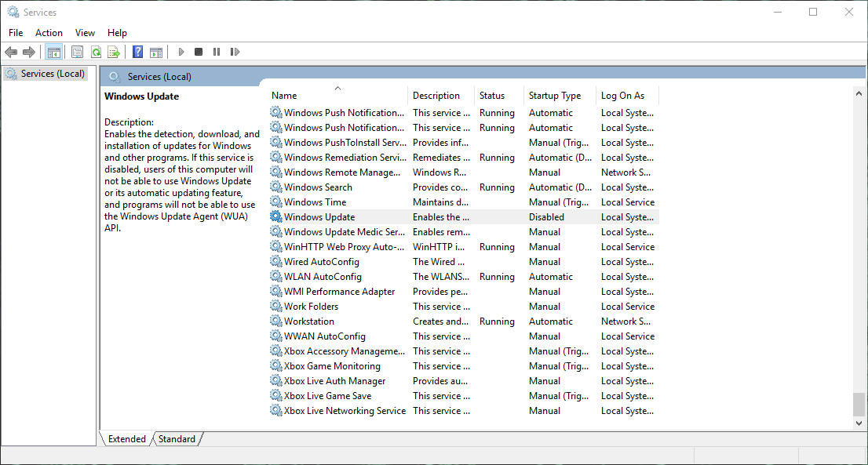Select the WinHTTP Web Proxy Auto-Discovery row name
This screenshot has height=465, width=868.
(x=344, y=246)
